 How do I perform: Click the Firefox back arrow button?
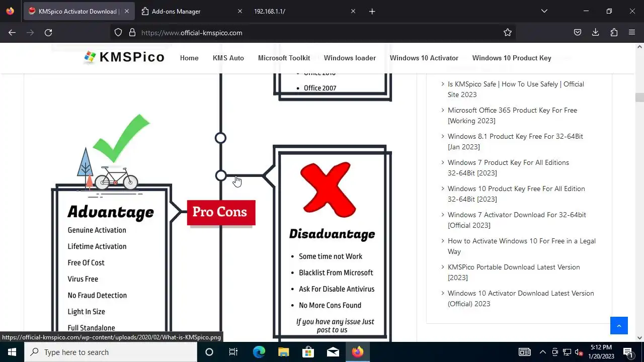click(12, 33)
